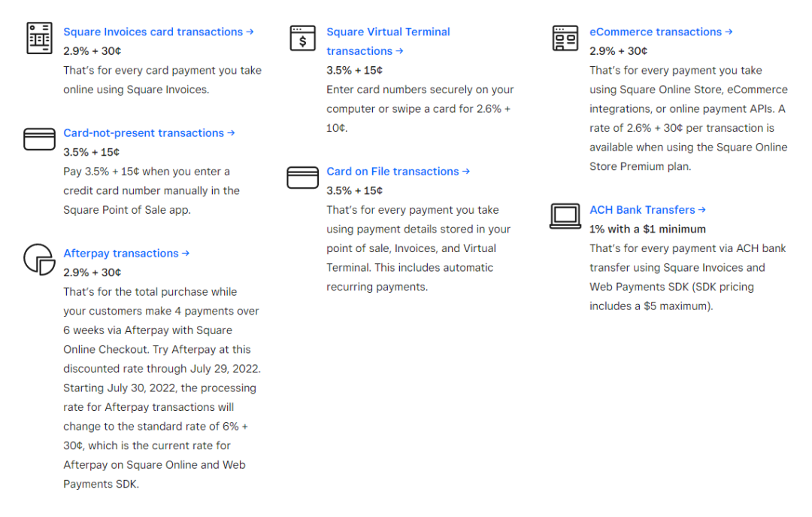Click the 'Payments SDK.' text under Afterpay

click(101, 483)
